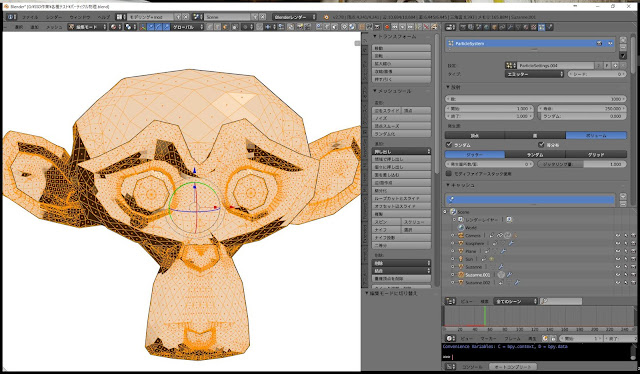Open the グローバル orientation dropdown
The image size is (640, 374).
pos(187,27)
